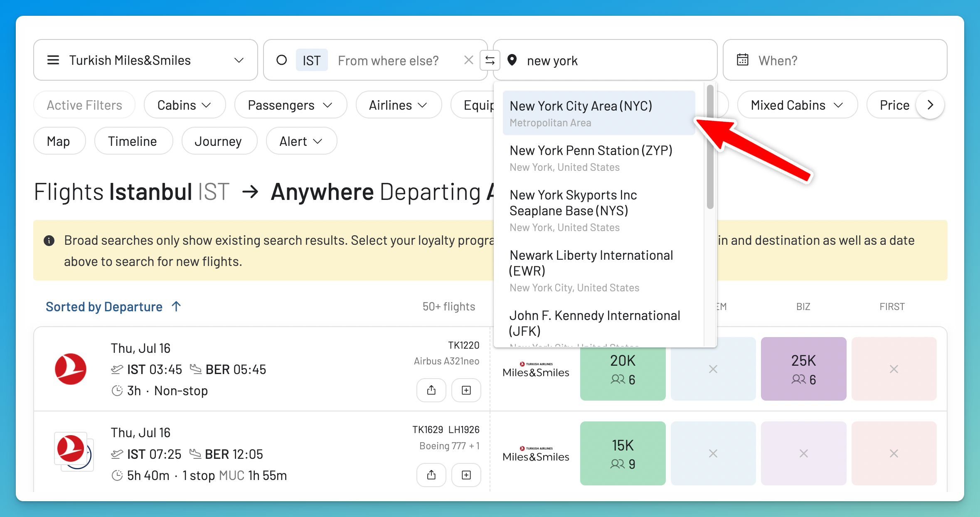Viewport: 980px width, 517px height.
Task: Click the '1 stop MUC 1h 55m' layover text
Action: pyautogui.click(x=234, y=475)
